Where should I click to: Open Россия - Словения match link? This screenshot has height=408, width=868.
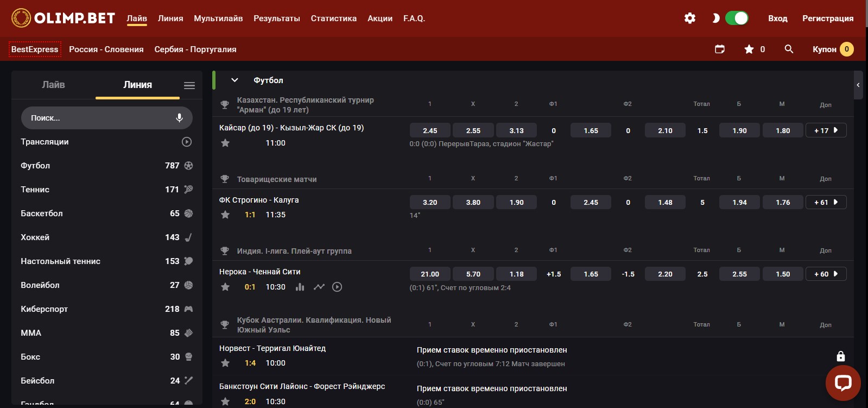106,49
